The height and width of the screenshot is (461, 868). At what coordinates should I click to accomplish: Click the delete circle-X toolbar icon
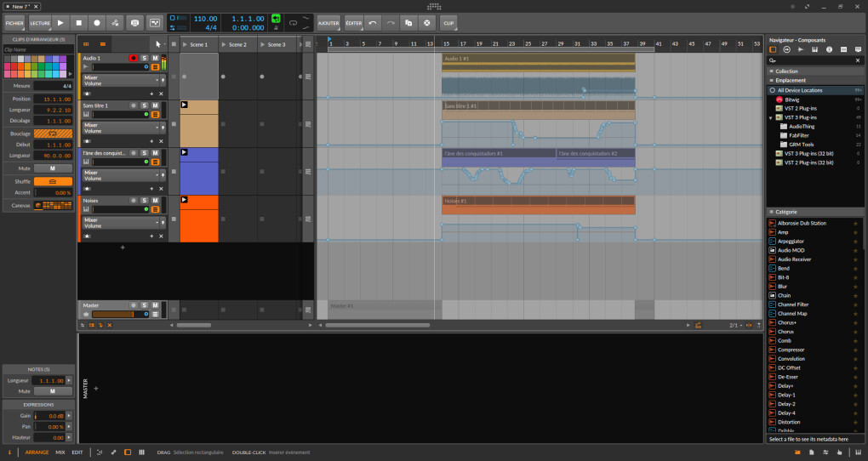point(427,23)
